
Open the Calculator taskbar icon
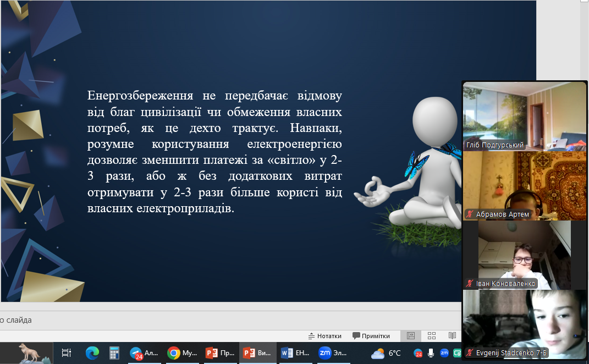point(114,353)
